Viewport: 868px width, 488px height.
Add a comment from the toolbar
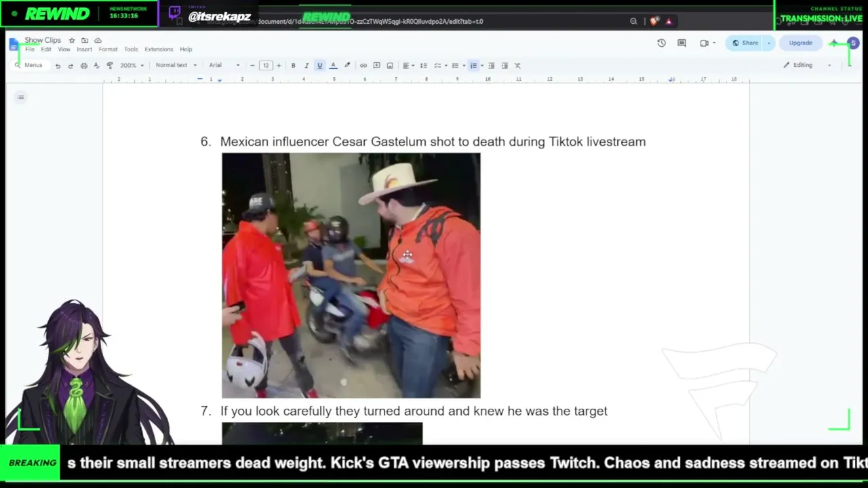[x=376, y=66]
